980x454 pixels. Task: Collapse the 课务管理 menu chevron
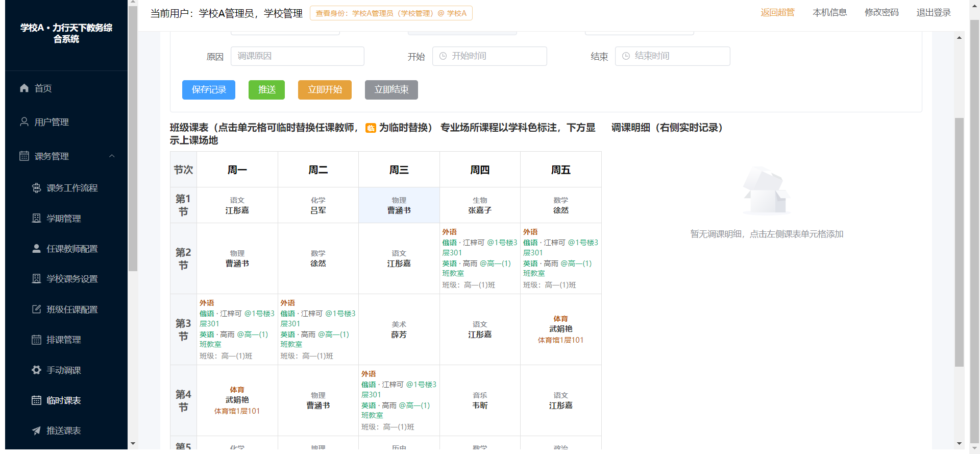coord(112,156)
